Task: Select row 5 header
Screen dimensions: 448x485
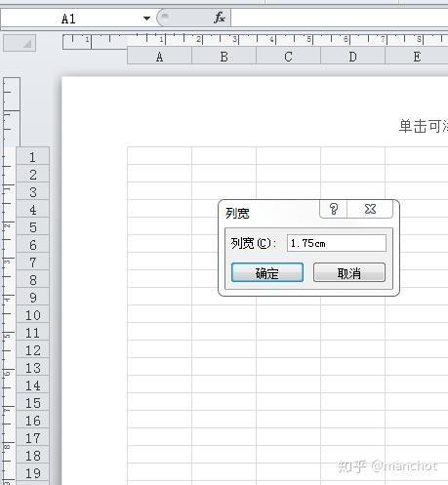Action: point(33,226)
